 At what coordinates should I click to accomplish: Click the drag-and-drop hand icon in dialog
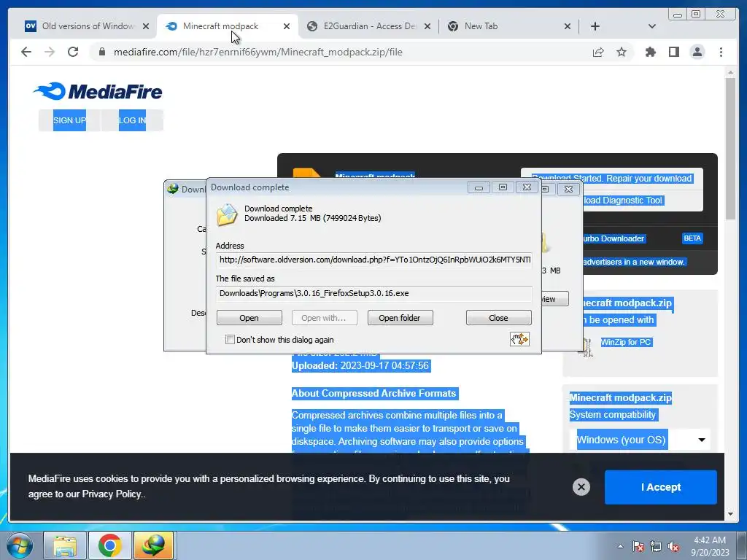tap(519, 339)
